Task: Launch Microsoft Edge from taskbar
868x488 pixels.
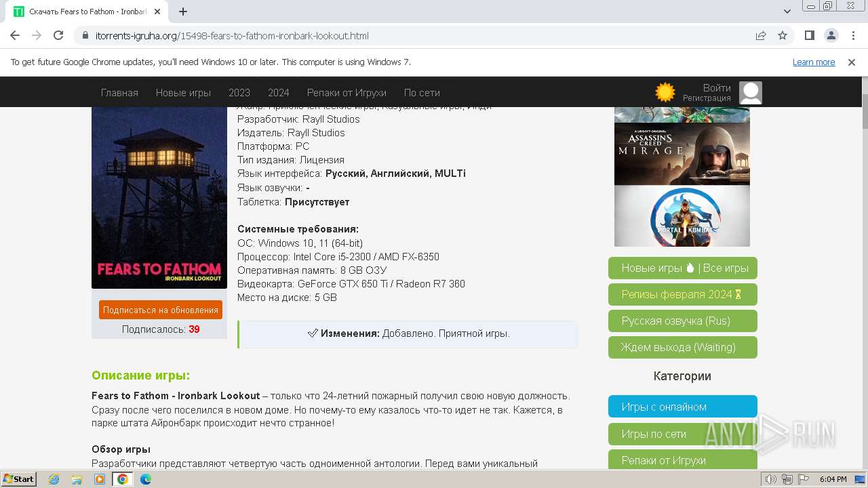Action: [x=146, y=479]
